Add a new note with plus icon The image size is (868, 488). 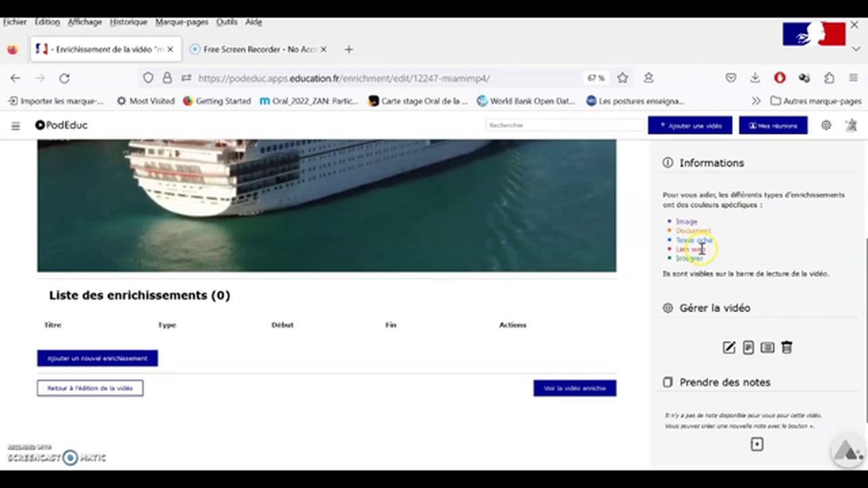757,445
